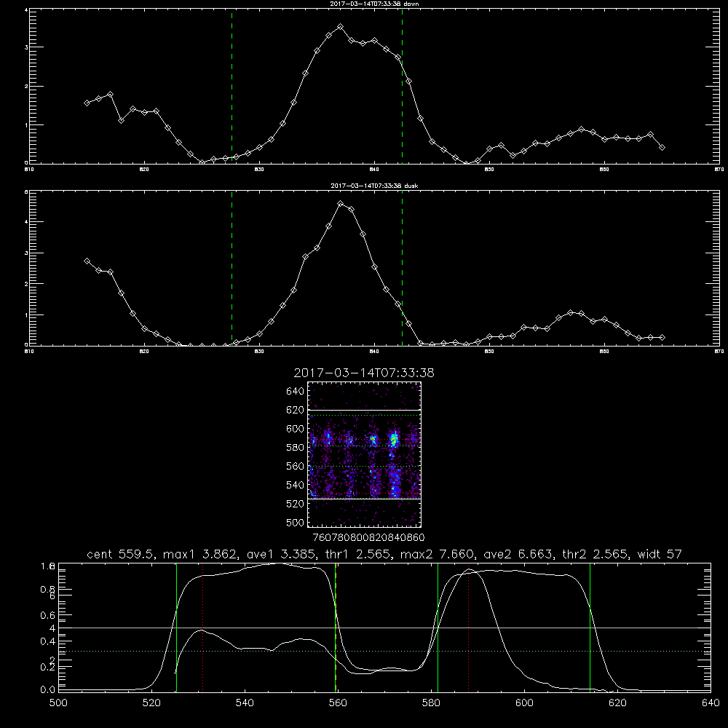Screen dimensions: 728x728
Task: Click the spectrogram x-axis tick label string
Action: 368,538
